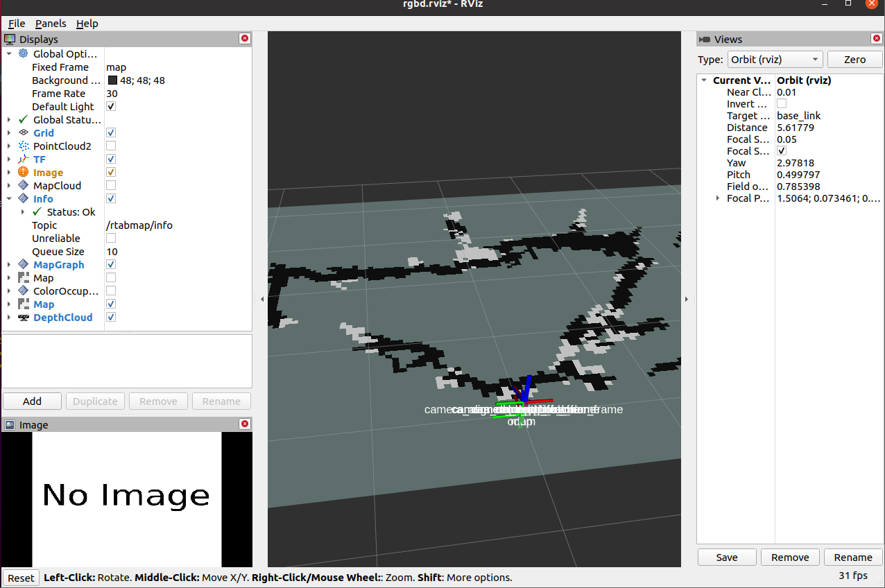
Task: Expand the Focal Point entry in Views
Action: 718,198
